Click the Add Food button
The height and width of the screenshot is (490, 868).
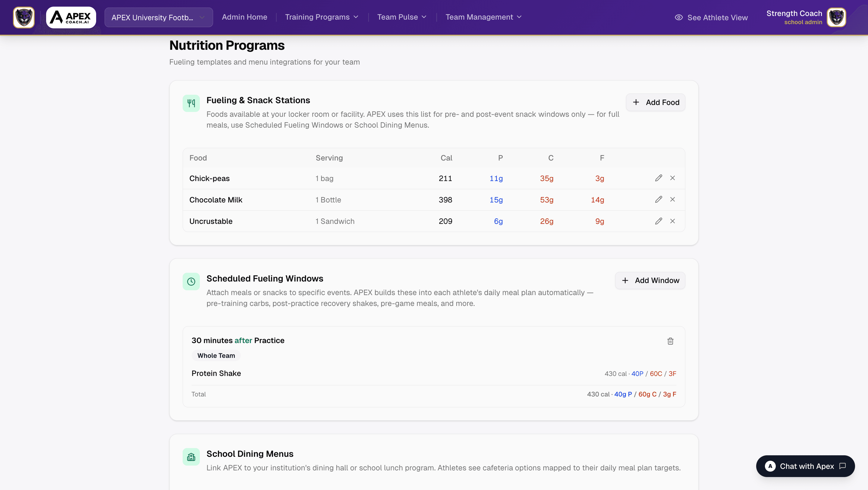(656, 102)
